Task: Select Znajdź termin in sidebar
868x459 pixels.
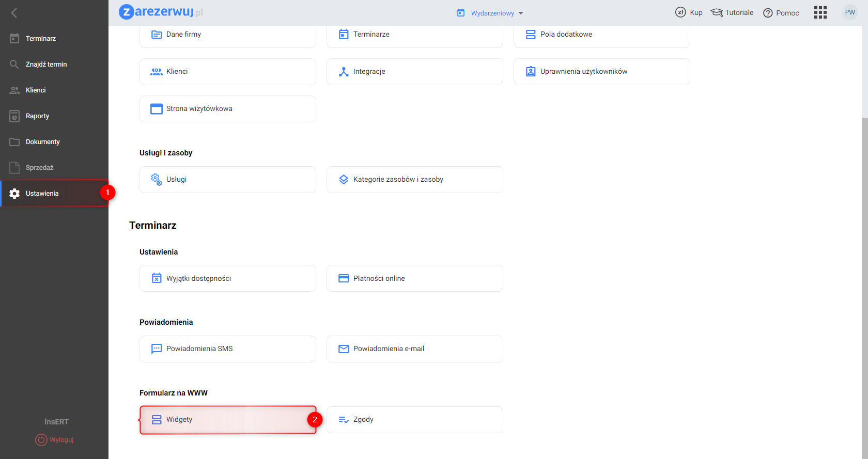Action: [46, 64]
